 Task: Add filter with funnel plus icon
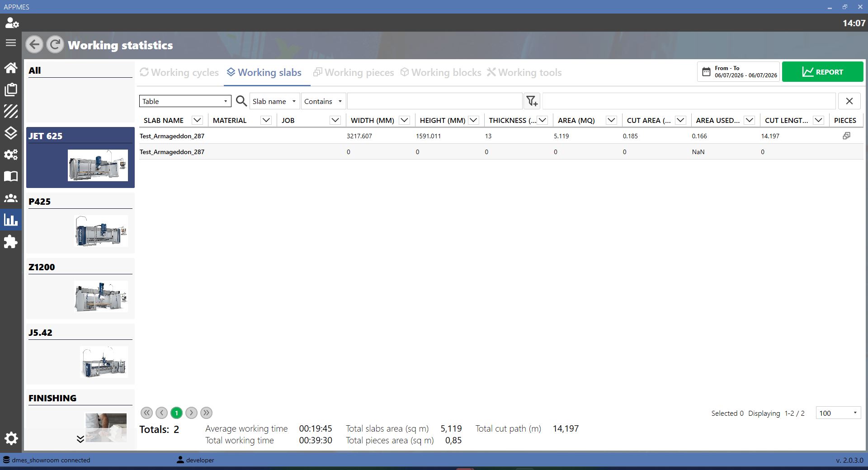pos(532,101)
